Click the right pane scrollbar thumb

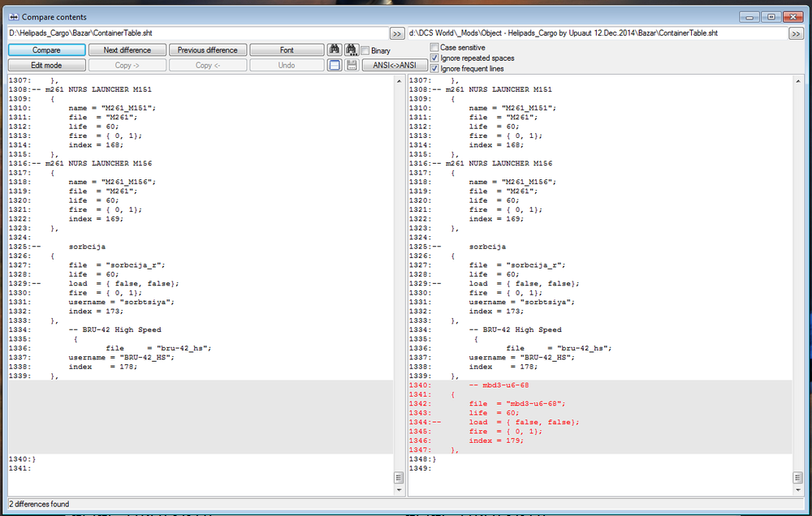pos(798,477)
